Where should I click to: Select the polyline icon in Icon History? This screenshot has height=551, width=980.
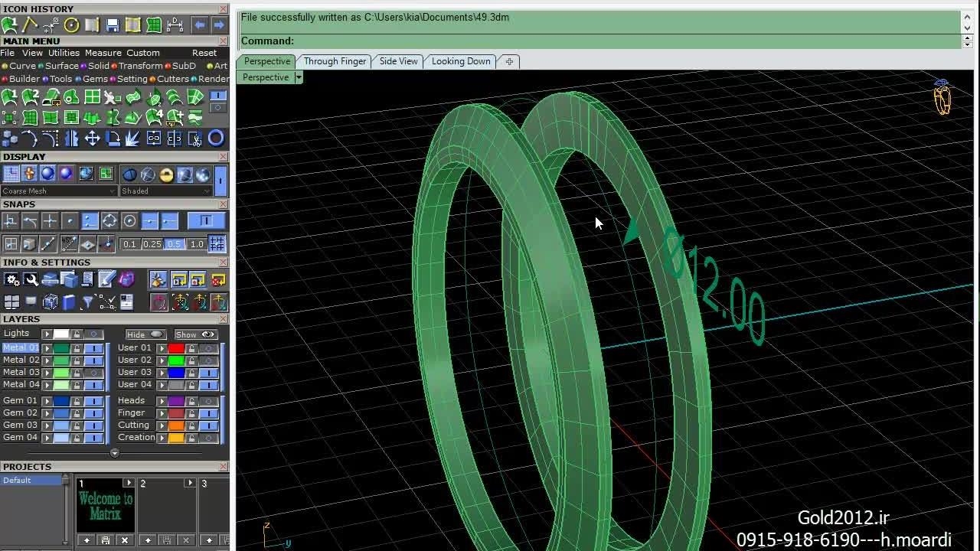[30, 25]
